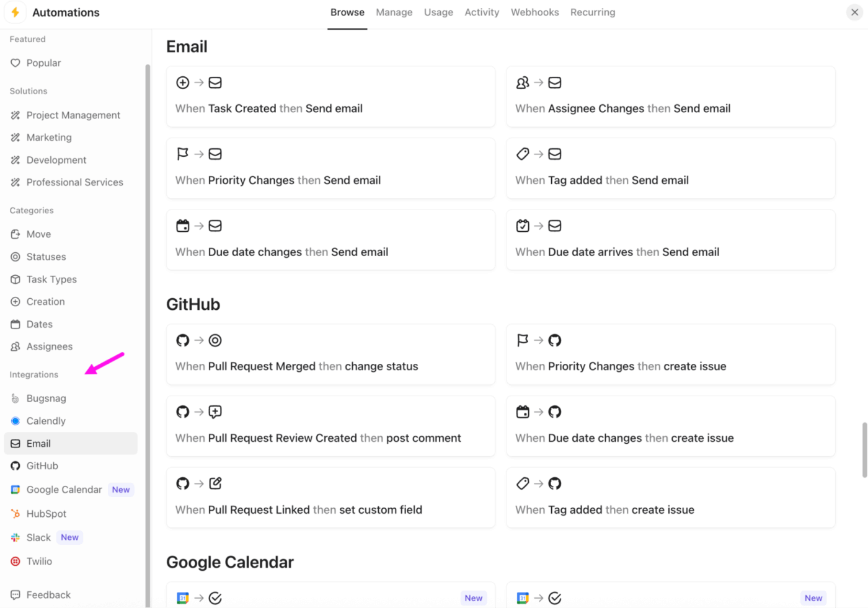Select the Bugsnag integration icon
Viewport: 868px width, 608px height.
point(15,399)
